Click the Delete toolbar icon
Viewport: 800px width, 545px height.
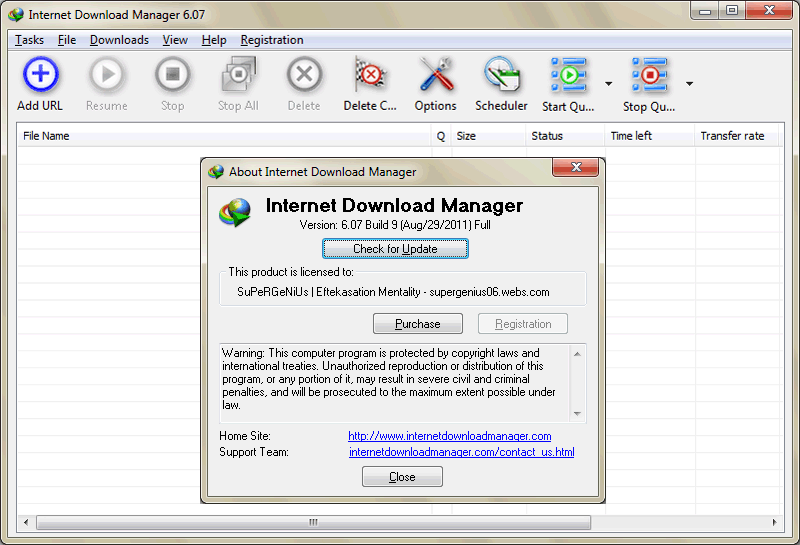(304, 75)
